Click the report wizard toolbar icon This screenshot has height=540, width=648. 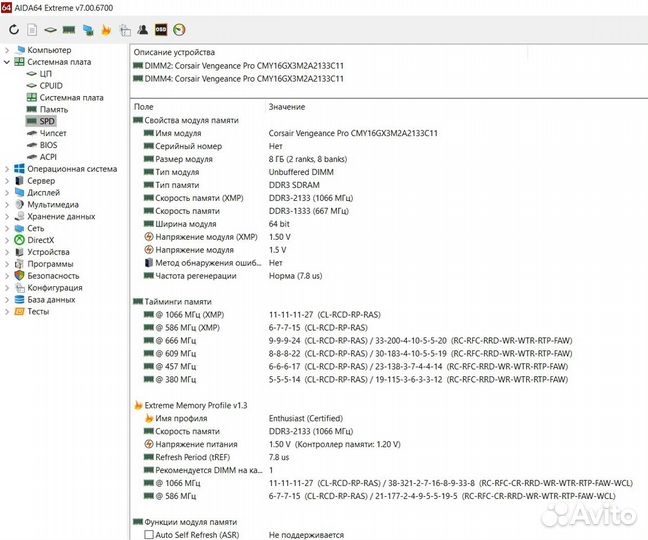pyautogui.click(x=125, y=30)
